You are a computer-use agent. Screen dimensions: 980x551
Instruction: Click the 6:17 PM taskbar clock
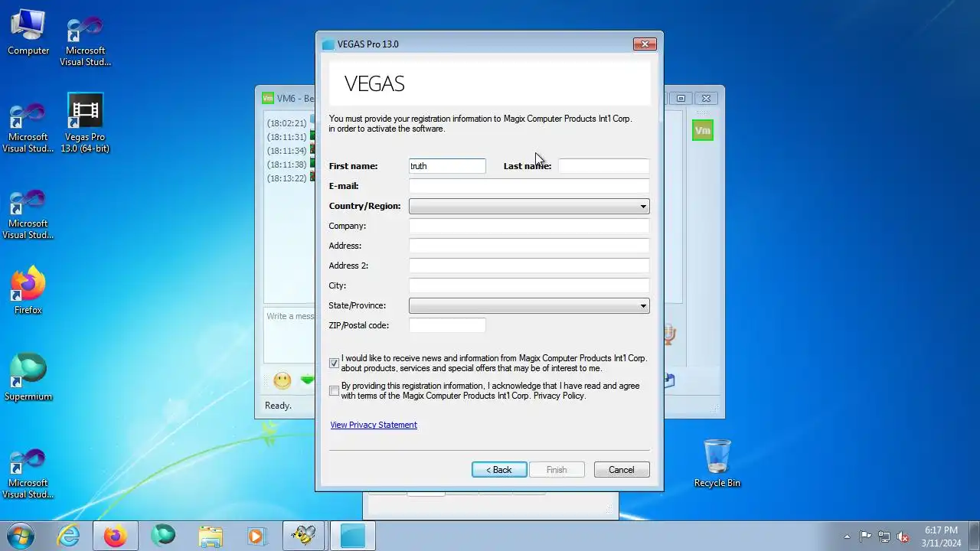click(941, 536)
